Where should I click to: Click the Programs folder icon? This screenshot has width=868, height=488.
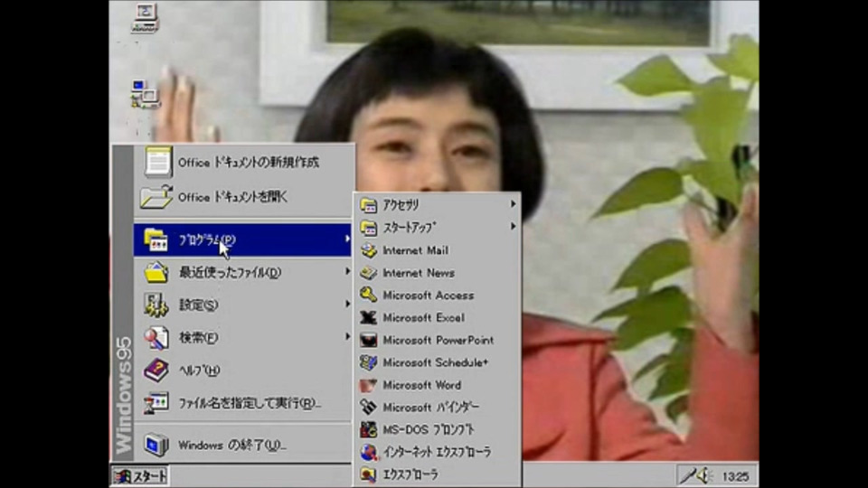click(x=156, y=239)
